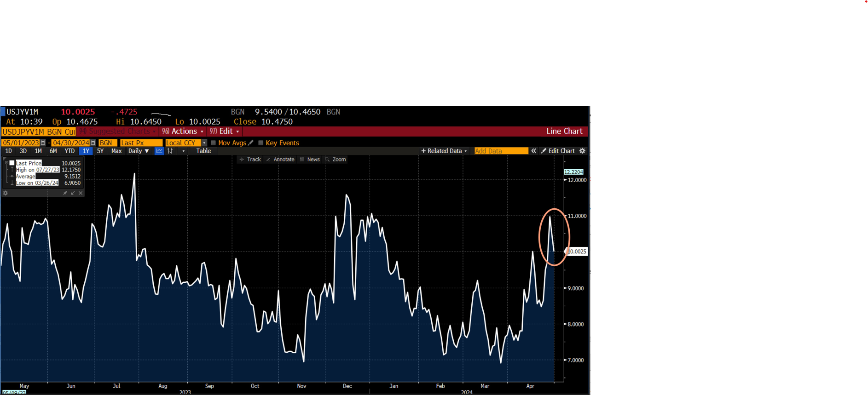Activate the Track crosshair tool
The image size is (868, 395).
click(250, 160)
